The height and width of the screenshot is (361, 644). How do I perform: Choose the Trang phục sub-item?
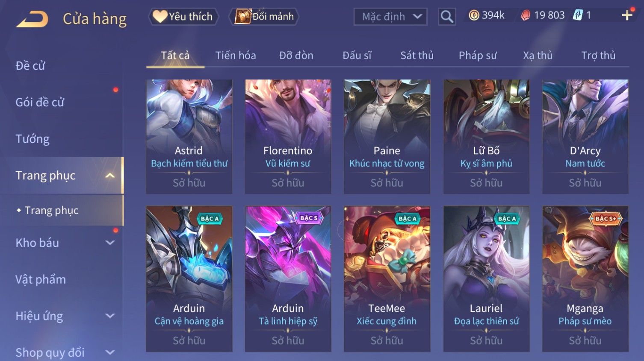(51, 210)
